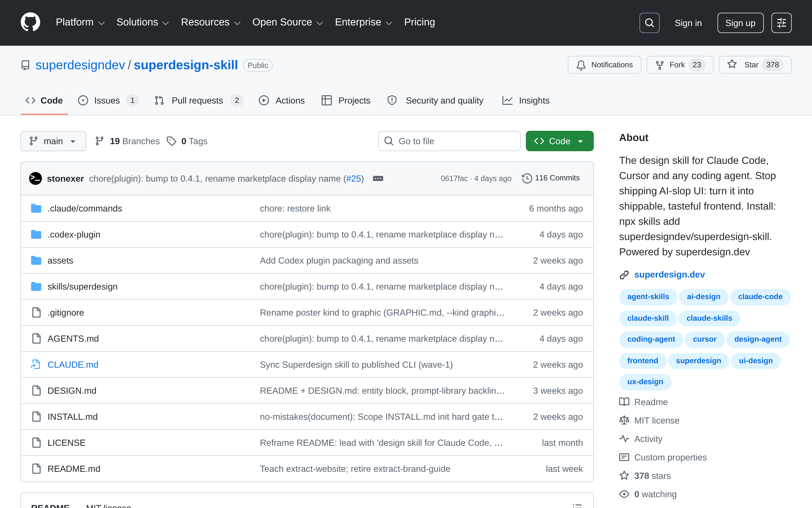Click the .gitignore file icon
This screenshot has width=812, height=508.
(x=36, y=312)
